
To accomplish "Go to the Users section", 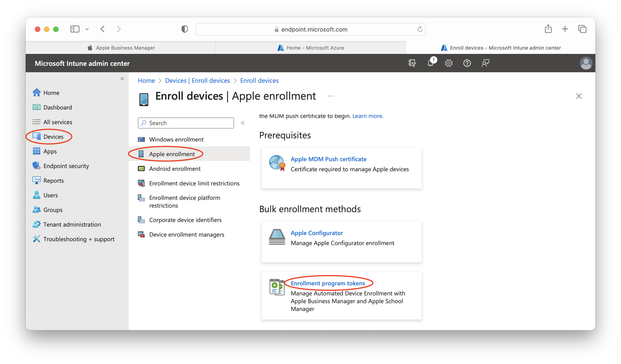I will pos(51,195).
